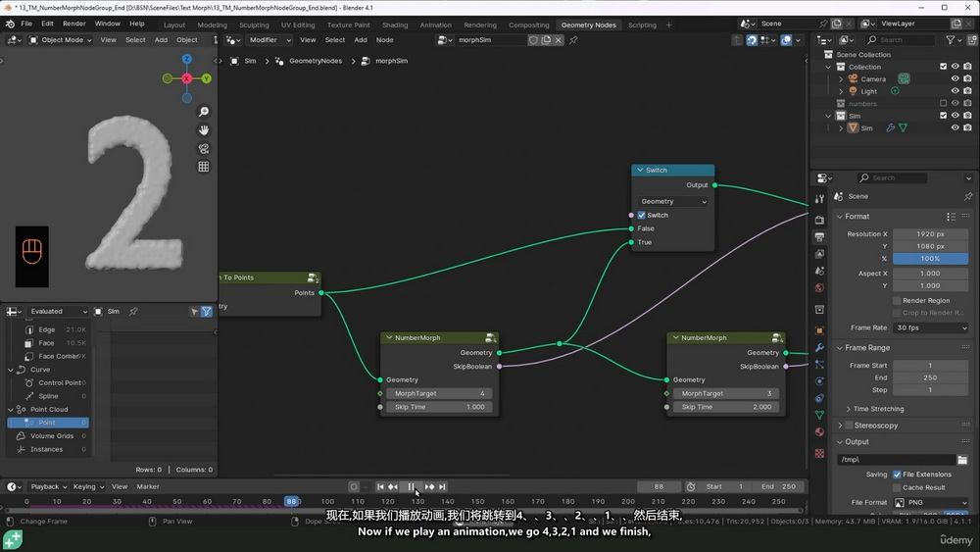Toggle the Switch checkbox on Switch node
The width and height of the screenshot is (980, 552).
[x=641, y=215]
